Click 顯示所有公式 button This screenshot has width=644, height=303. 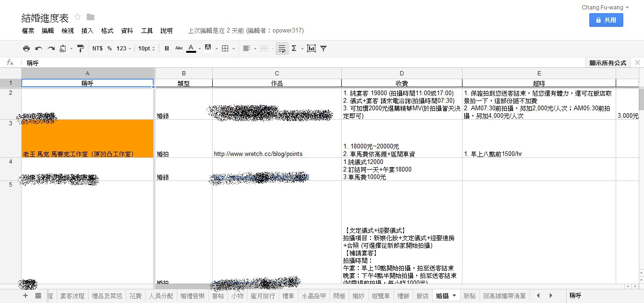click(x=608, y=63)
